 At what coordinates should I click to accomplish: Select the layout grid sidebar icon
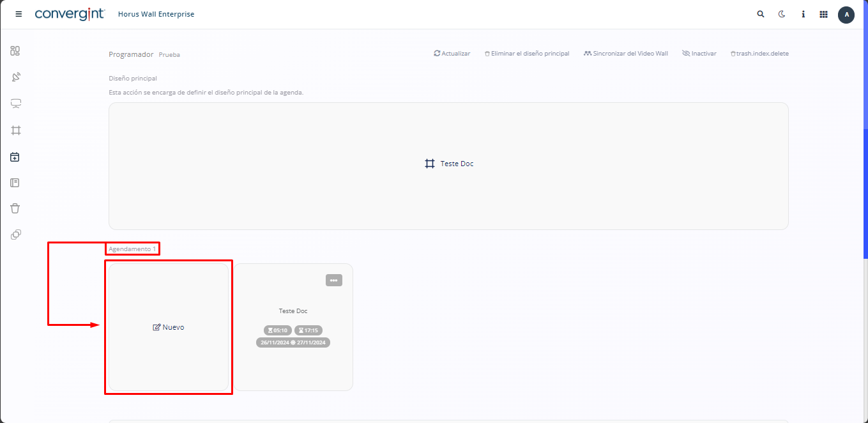click(x=15, y=130)
